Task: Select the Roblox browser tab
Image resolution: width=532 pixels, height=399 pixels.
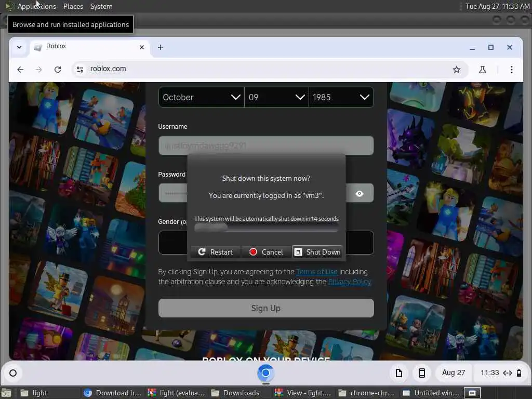Action: tap(89, 47)
